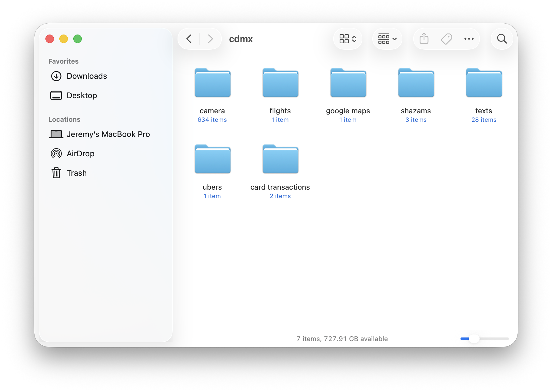552x392 pixels.
Task: Go forward with the right chevron
Action: pyautogui.click(x=210, y=39)
